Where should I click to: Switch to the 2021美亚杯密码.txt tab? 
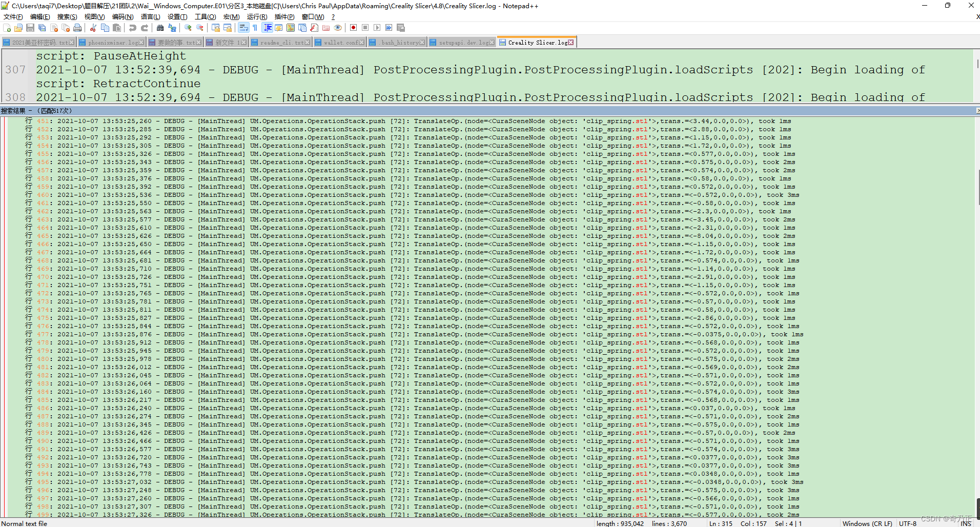[38, 43]
